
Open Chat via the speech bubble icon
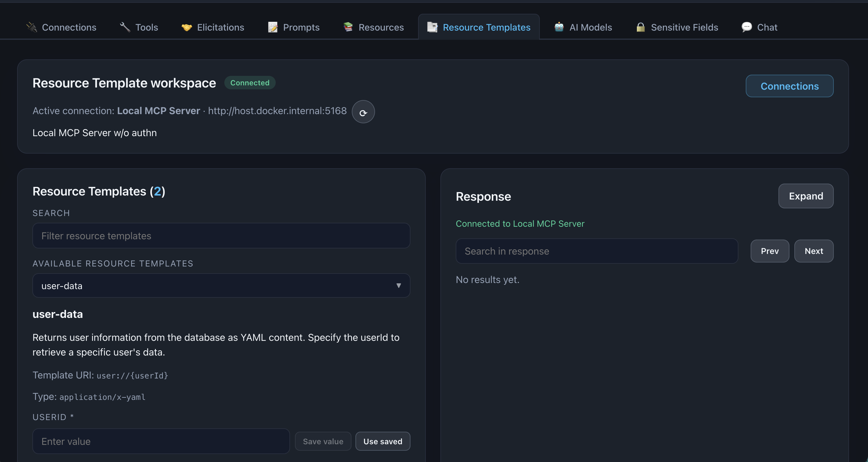pos(747,27)
